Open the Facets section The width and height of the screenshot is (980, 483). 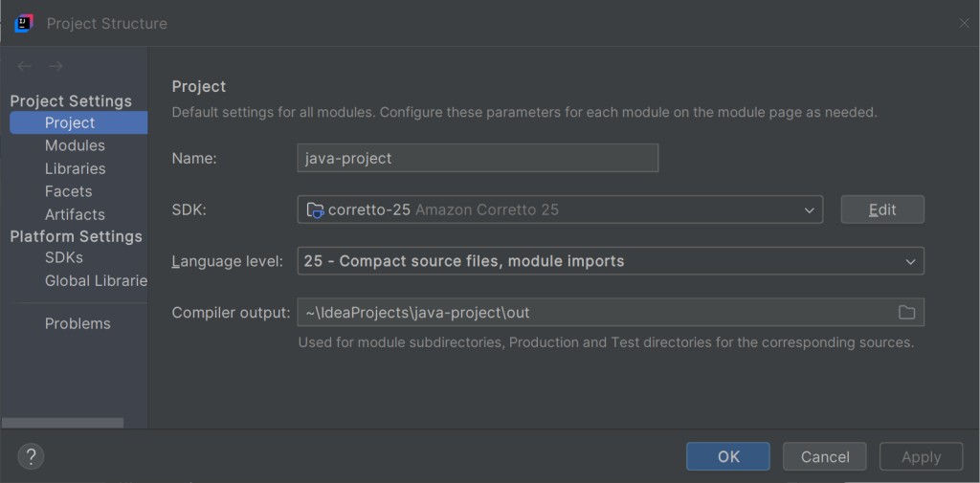tap(68, 191)
